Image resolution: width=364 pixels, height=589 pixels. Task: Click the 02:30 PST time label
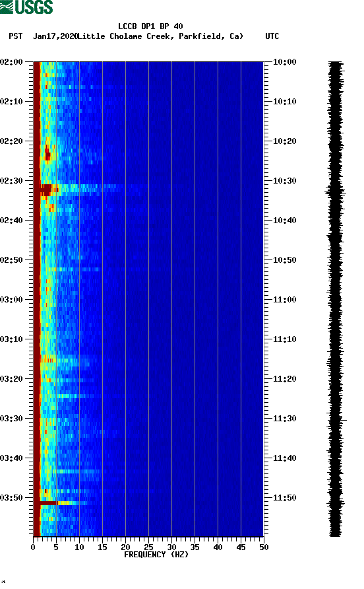point(11,181)
